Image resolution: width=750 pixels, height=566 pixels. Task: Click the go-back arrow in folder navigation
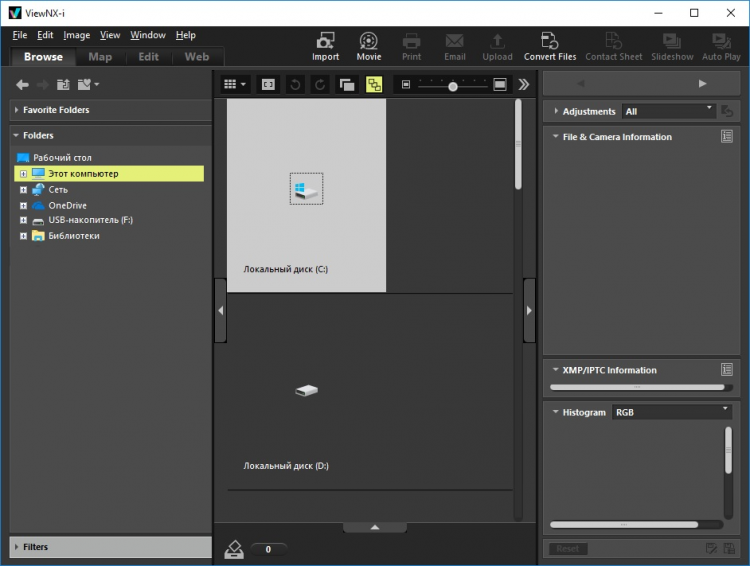[22, 85]
